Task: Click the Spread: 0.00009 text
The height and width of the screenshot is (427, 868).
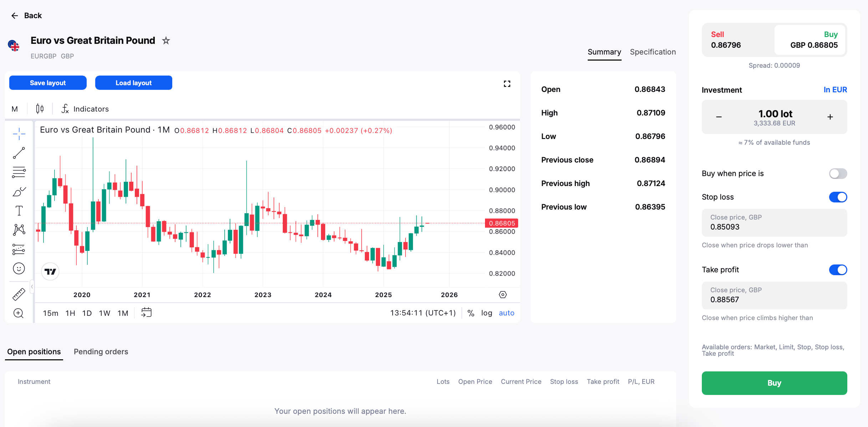Action: pyautogui.click(x=774, y=66)
